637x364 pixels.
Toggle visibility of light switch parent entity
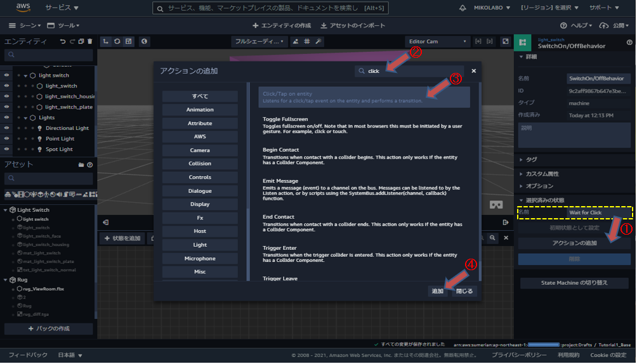(6, 75)
